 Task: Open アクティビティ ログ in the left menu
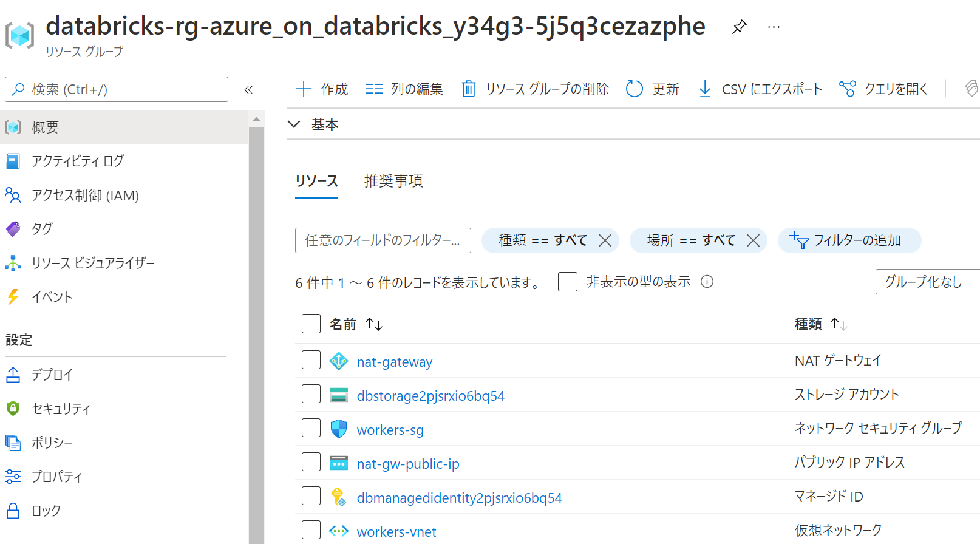pyautogui.click(x=124, y=161)
